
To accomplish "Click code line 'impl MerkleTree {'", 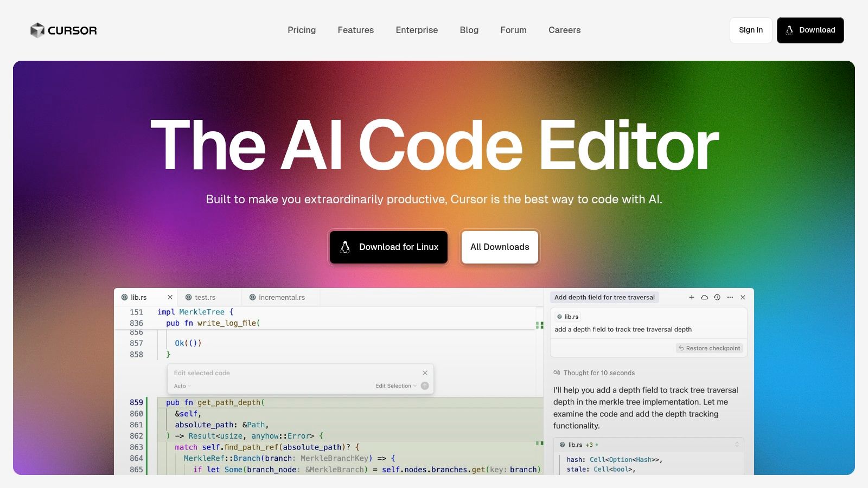I will coord(195,312).
